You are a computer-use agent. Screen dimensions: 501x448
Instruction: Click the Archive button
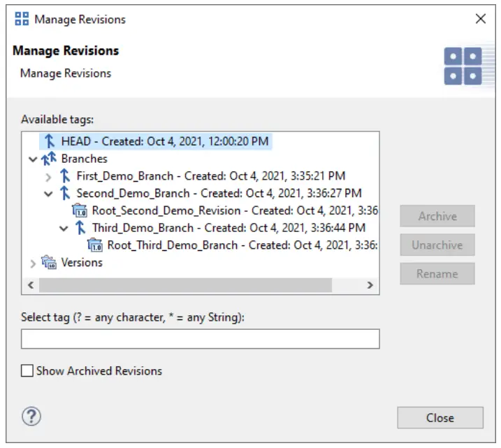(x=437, y=216)
